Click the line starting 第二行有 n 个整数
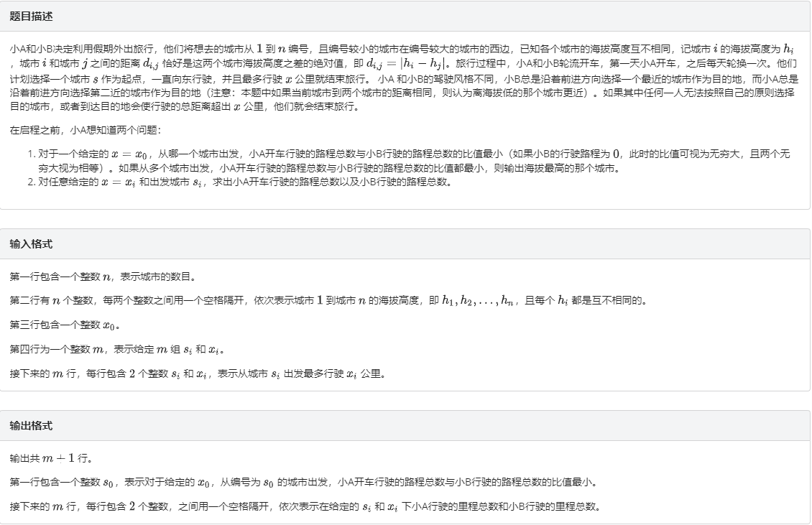812x525 pixels. pos(329,300)
